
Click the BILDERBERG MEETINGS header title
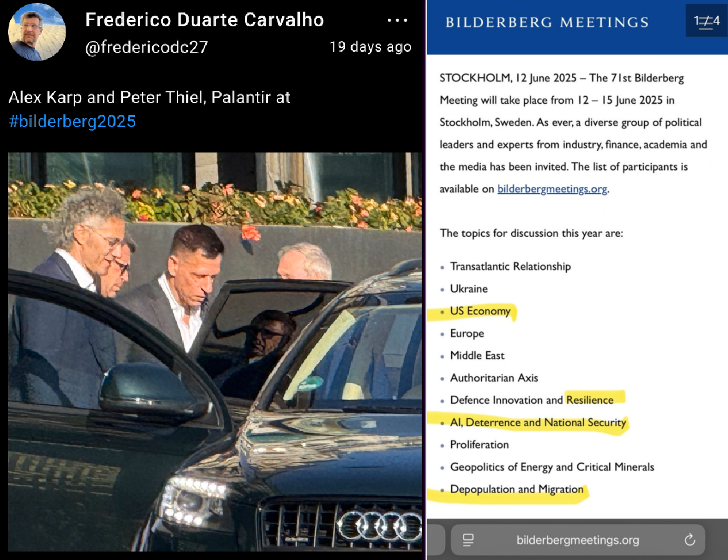(547, 22)
